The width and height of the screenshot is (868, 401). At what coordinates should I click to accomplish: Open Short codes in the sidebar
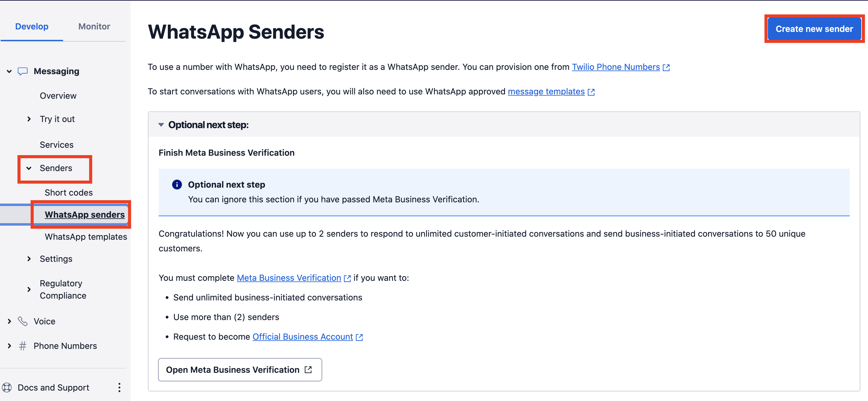pos(69,193)
